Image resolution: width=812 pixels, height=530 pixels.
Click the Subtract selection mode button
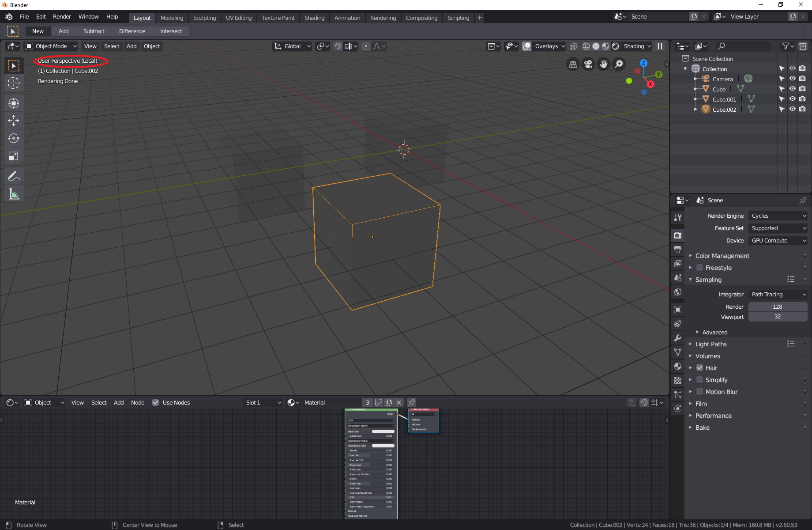94,31
